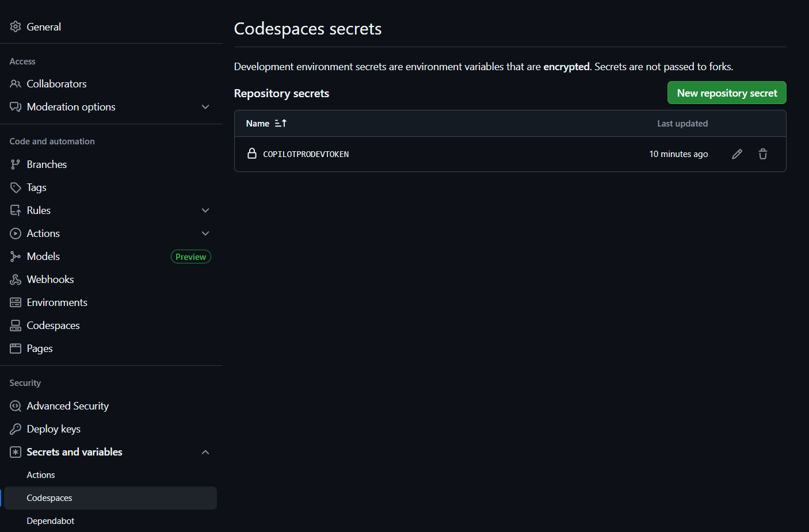This screenshot has height=532, width=809.
Task: Click the Tags icon in the sidebar
Action: (15, 187)
